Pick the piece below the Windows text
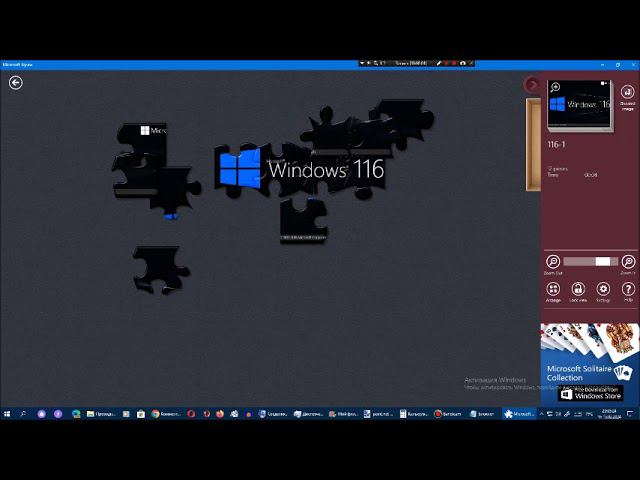Screen dimensions: 640x480 (x=303, y=221)
